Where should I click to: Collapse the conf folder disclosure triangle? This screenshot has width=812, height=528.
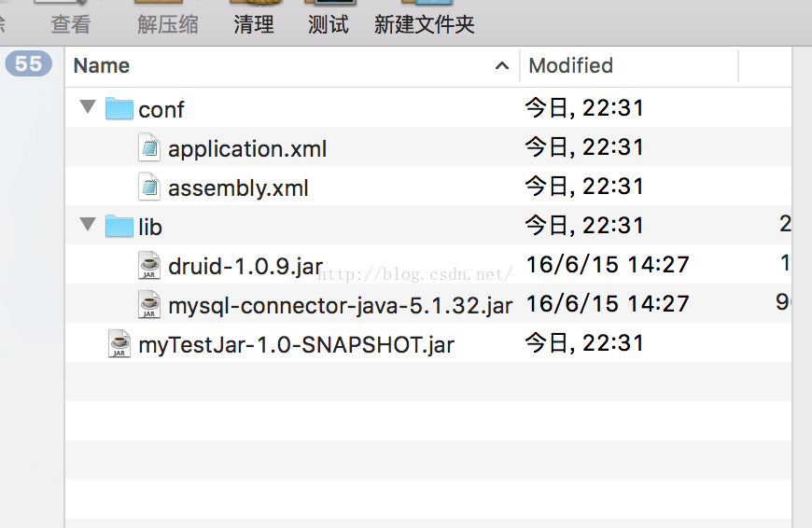[x=89, y=107]
